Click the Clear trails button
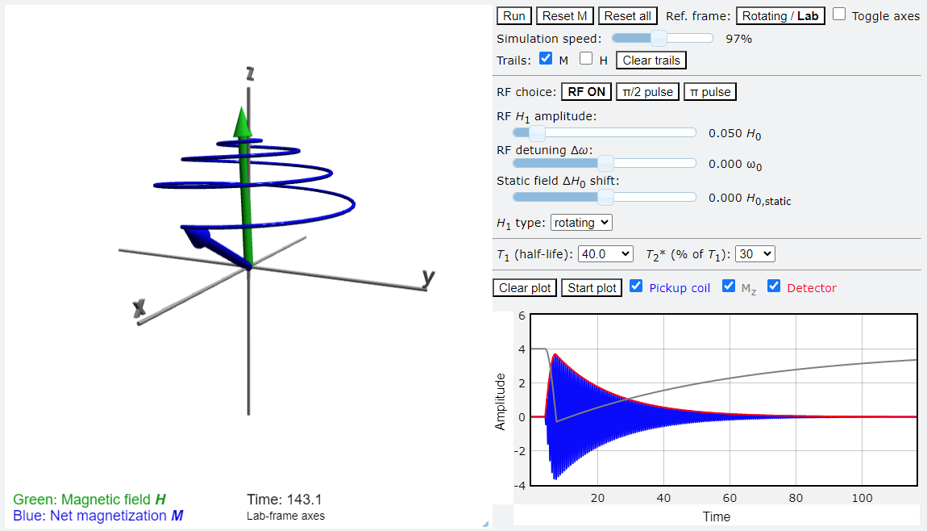The width and height of the screenshot is (927, 531). coord(651,60)
